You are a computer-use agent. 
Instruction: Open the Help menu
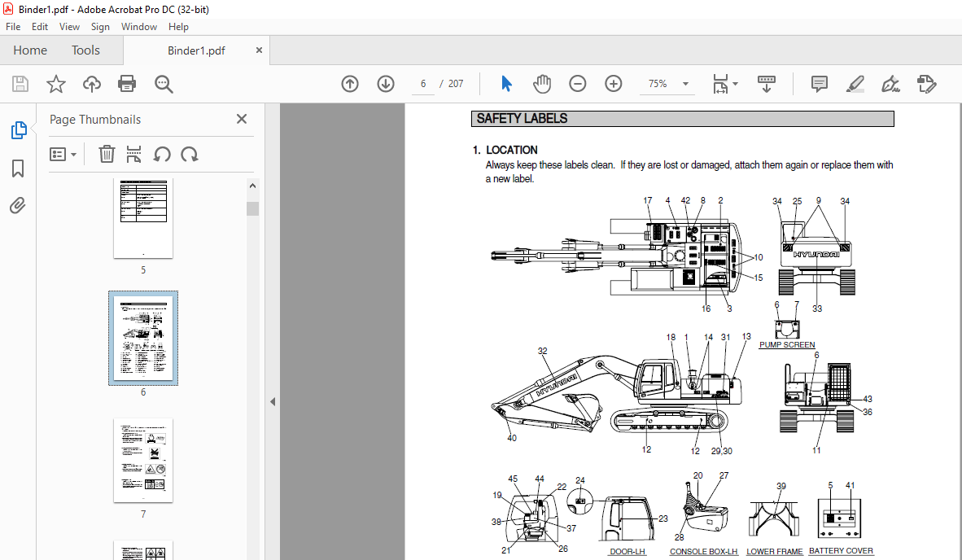(x=178, y=27)
